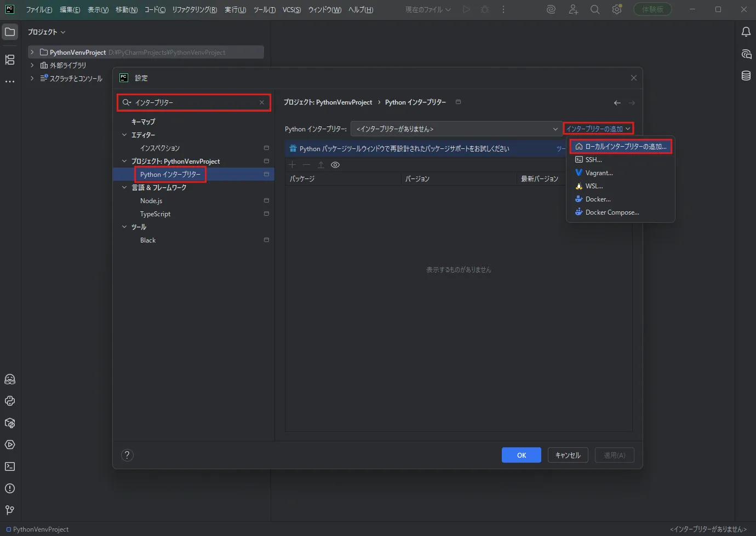
Task: Open the 現在のファイル run configuration dropdown
Action: (x=428, y=9)
